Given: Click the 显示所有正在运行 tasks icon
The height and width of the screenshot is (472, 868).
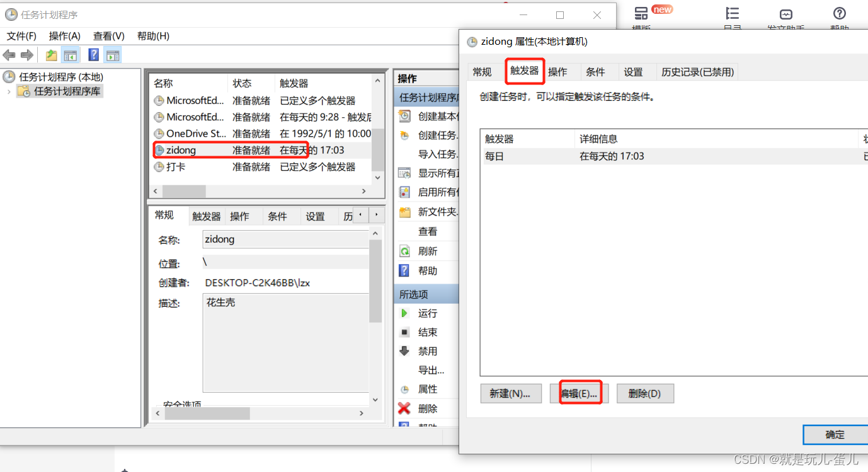Looking at the screenshot, I should (405, 173).
